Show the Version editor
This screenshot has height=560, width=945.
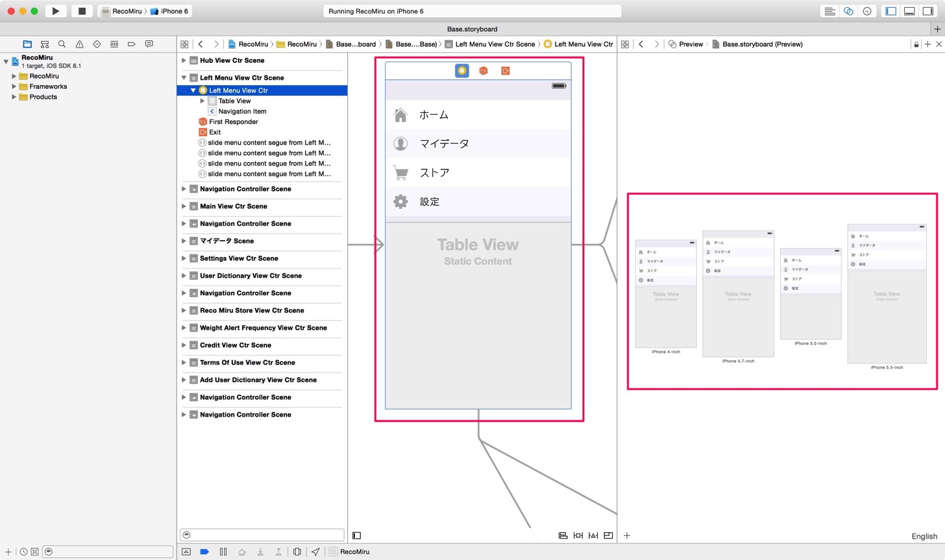867,11
